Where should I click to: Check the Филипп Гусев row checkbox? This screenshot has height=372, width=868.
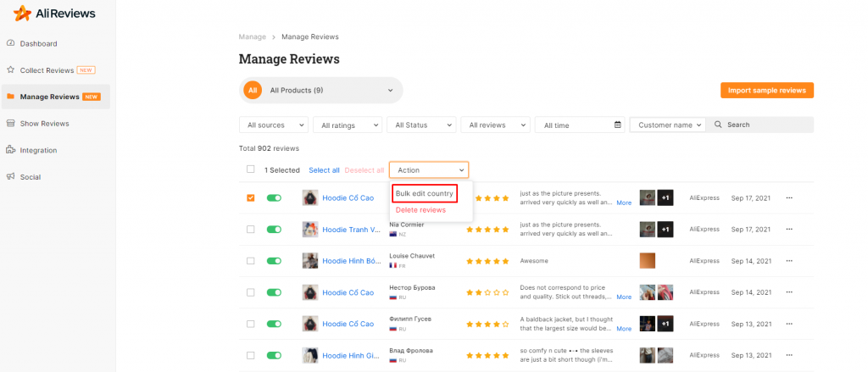[x=251, y=324]
